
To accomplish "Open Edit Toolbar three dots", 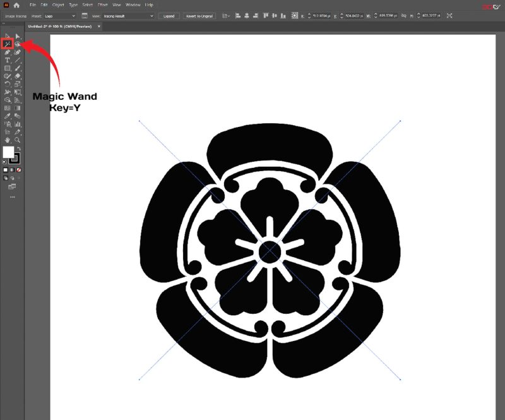I will [x=12, y=197].
